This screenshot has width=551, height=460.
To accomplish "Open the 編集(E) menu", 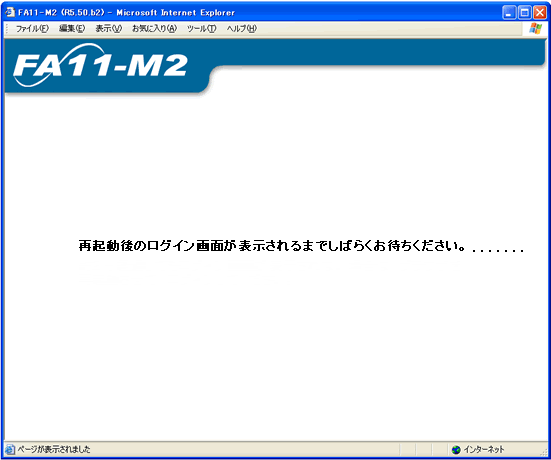I will pyautogui.click(x=72, y=29).
